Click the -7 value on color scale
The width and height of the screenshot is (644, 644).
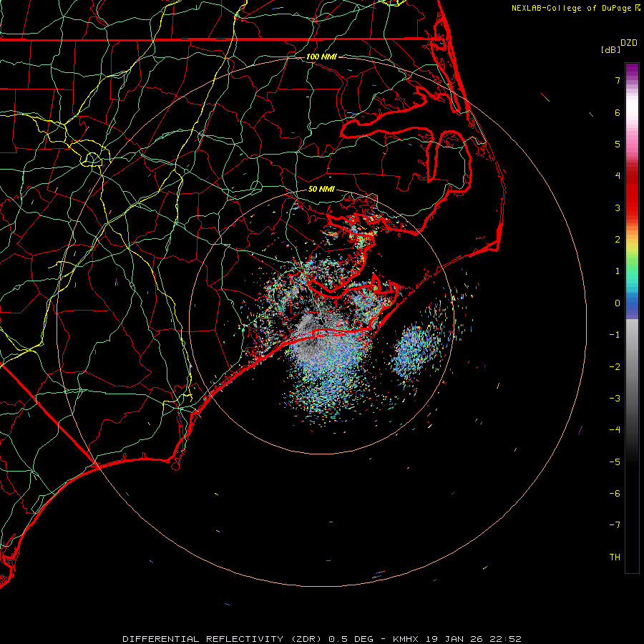pyautogui.click(x=615, y=525)
